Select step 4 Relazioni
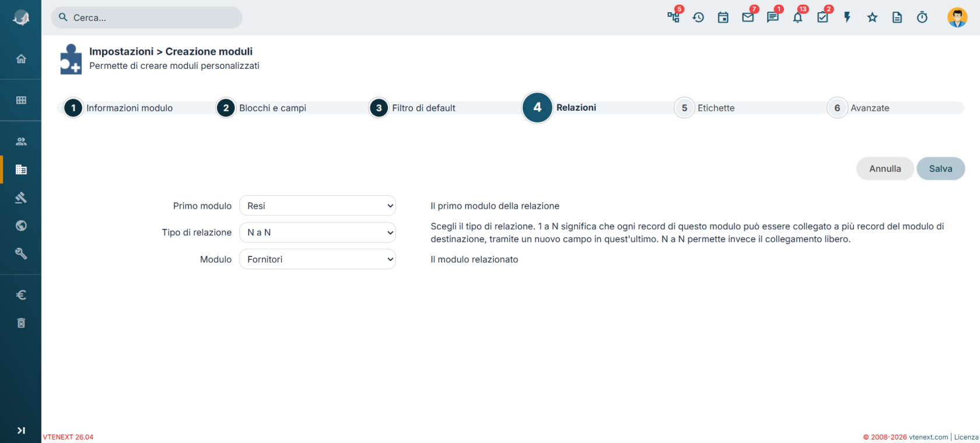This screenshot has height=443, width=980. coord(559,108)
